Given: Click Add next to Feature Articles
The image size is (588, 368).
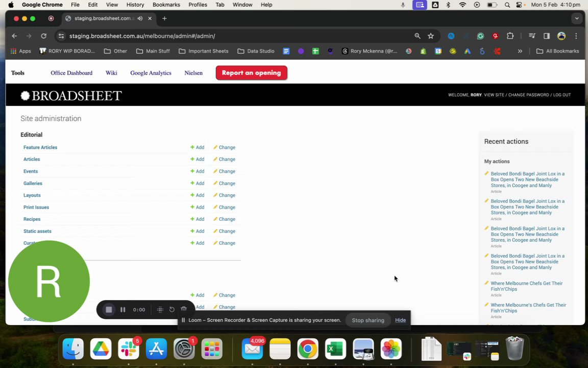Looking at the screenshot, I should coord(197,147).
